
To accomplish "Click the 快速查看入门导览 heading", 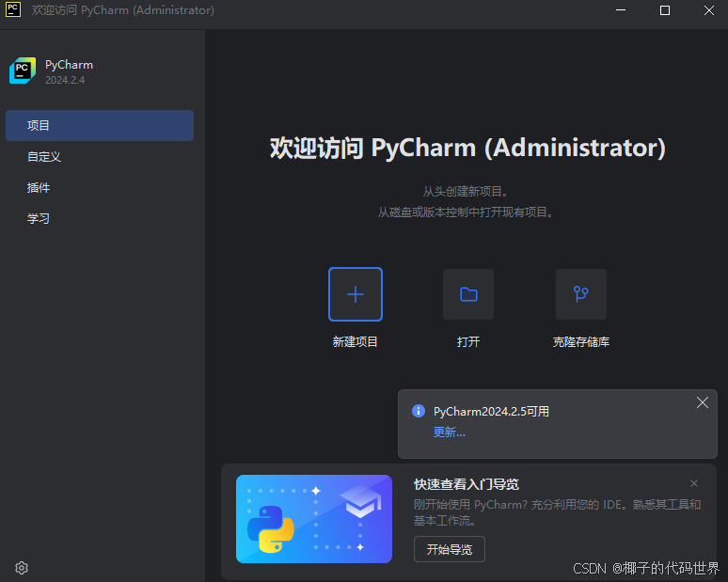I will pyautogui.click(x=467, y=484).
